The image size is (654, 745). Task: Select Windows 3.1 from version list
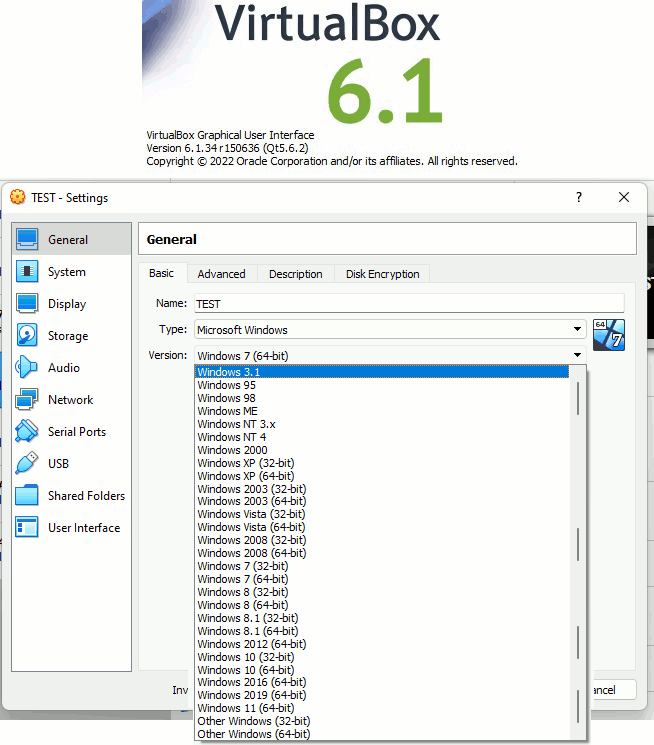point(382,372)
